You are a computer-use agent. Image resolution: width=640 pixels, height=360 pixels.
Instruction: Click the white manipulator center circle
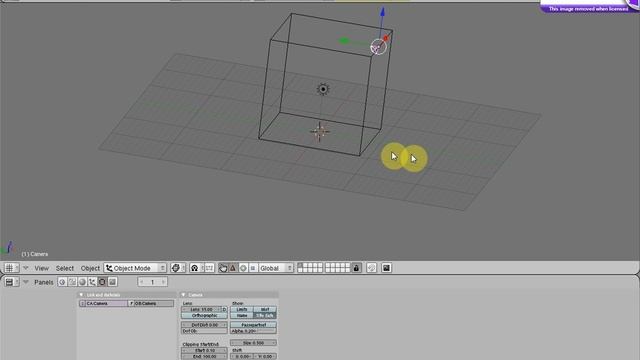[x=378, y=47]
